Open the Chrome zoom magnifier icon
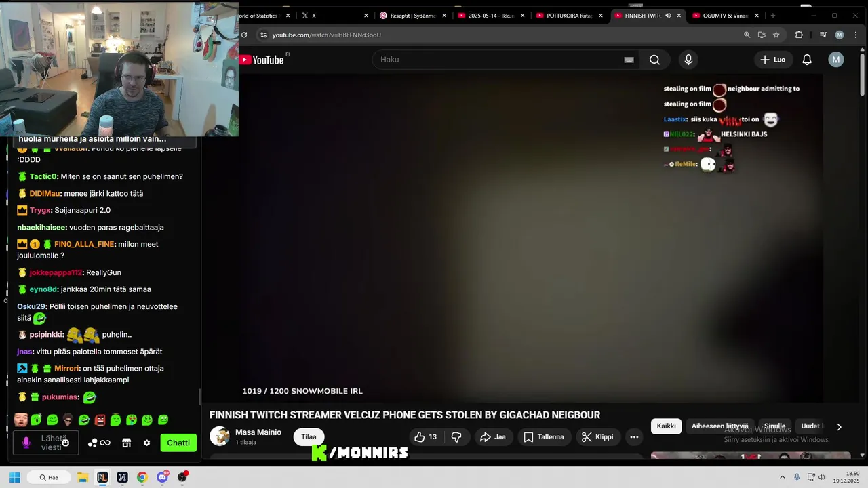 pos(747,35)
